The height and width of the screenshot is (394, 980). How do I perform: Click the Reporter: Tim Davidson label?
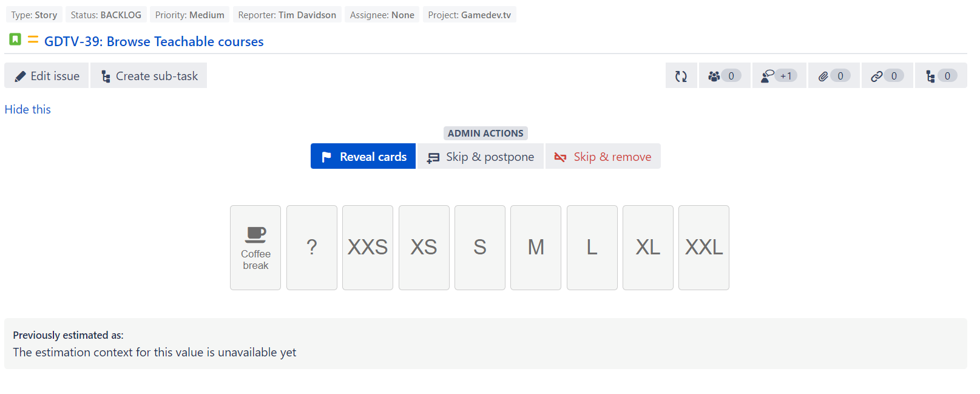click(x=287, y=15)
